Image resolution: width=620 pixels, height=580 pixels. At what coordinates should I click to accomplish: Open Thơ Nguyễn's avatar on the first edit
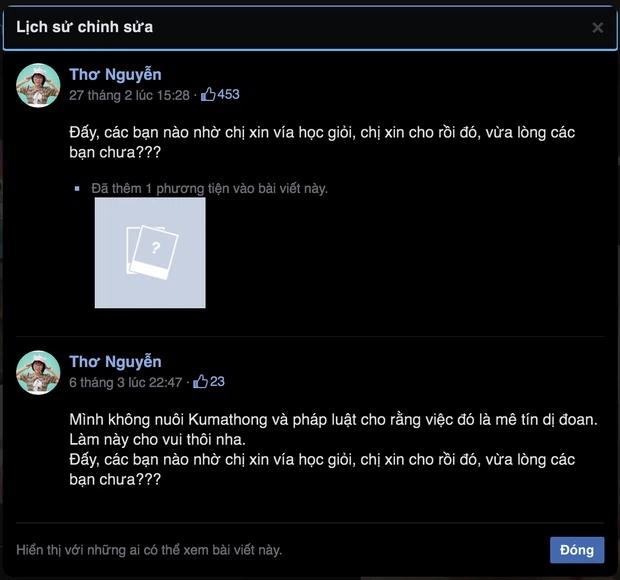[x=38, y=85]
